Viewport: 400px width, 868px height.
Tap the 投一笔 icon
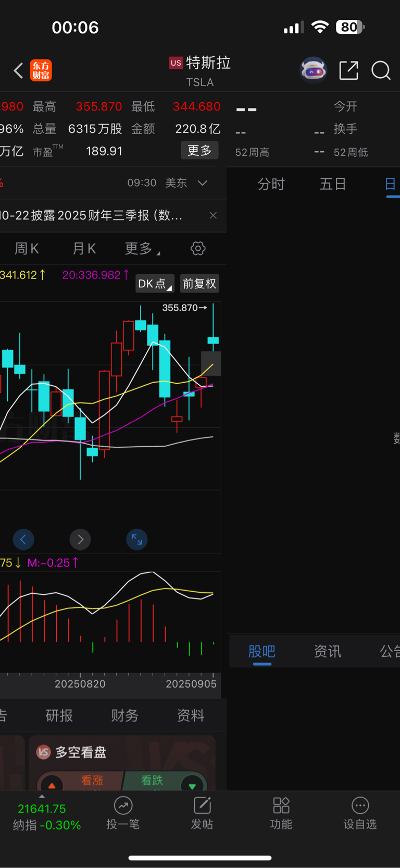(123, 806)
